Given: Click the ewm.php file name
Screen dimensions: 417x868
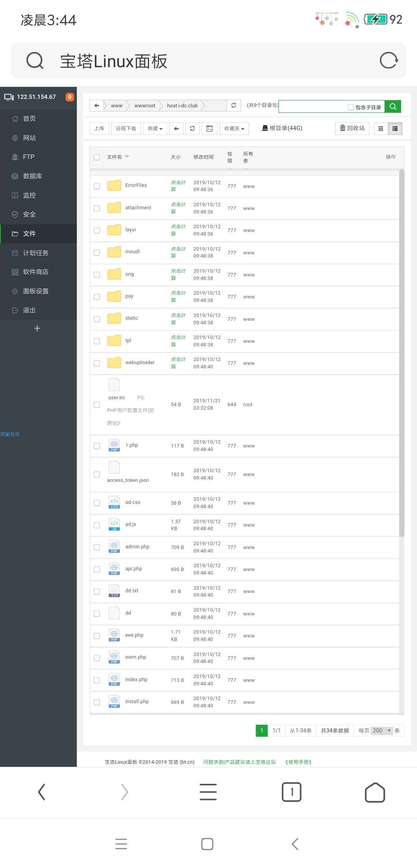Looking at the screenshot, I should tap(136, 657).
